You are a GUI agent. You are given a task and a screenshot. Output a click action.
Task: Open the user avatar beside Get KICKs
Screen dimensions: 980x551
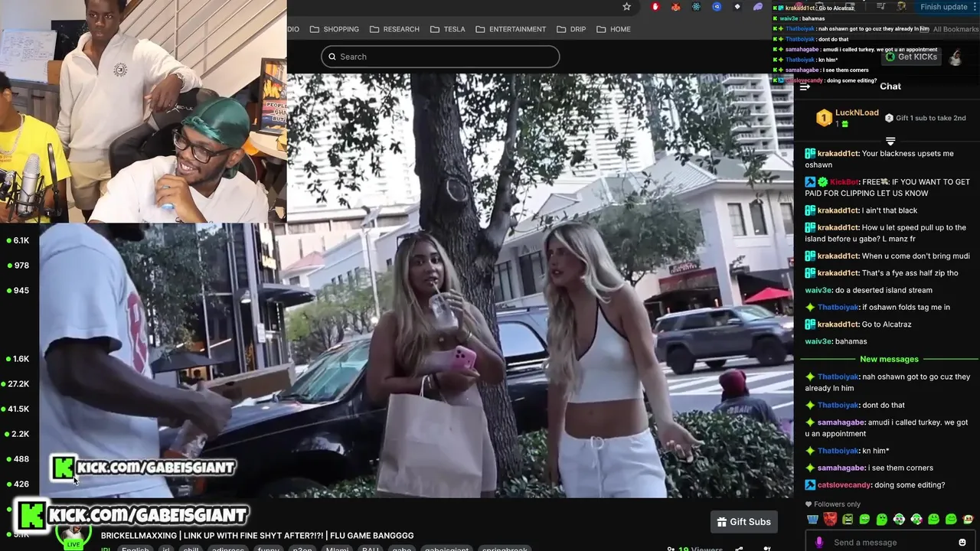coord(955,57)
